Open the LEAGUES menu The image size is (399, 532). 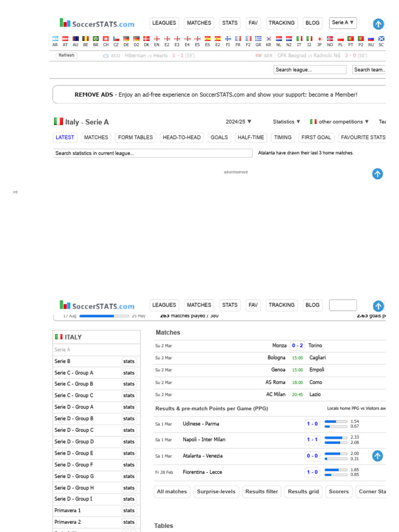164,23
